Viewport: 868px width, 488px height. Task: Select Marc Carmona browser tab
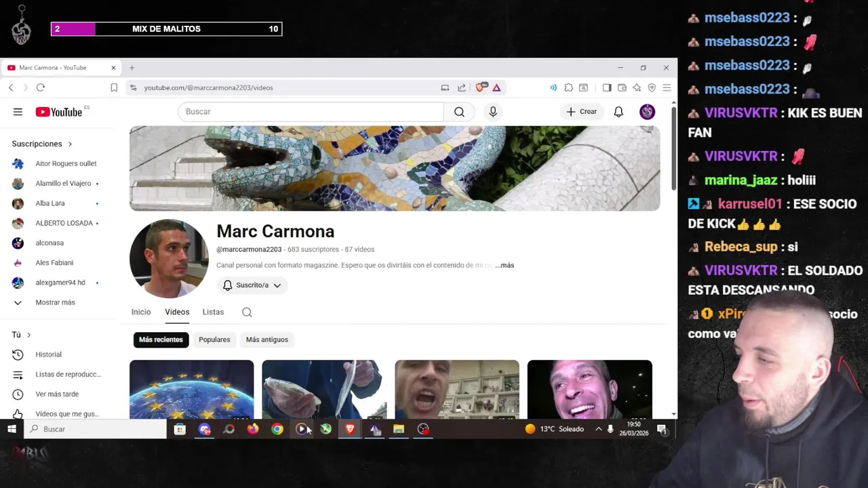point(60,68)
